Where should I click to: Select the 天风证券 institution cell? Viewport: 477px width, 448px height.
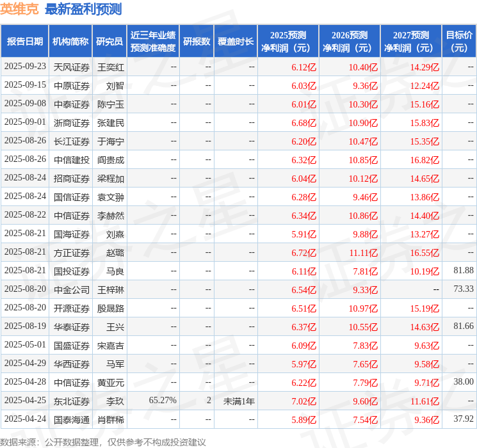[72, 67]
